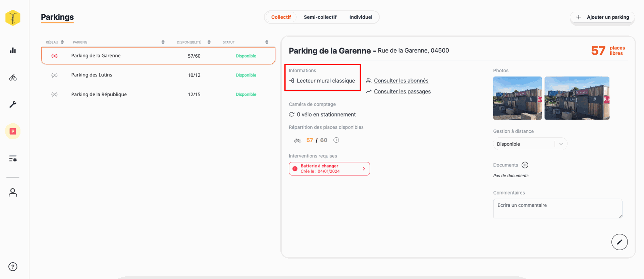Click the red alert icon in Batterie à changer
The height and width of the screenshot is (279, 644).
295,169
